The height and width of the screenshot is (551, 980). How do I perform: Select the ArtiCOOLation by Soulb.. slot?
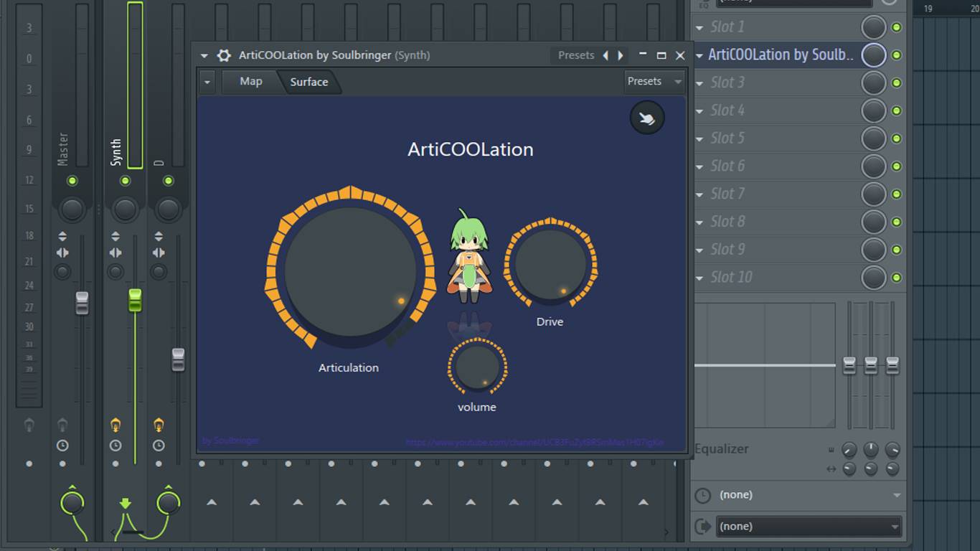(x=781, y=55)
